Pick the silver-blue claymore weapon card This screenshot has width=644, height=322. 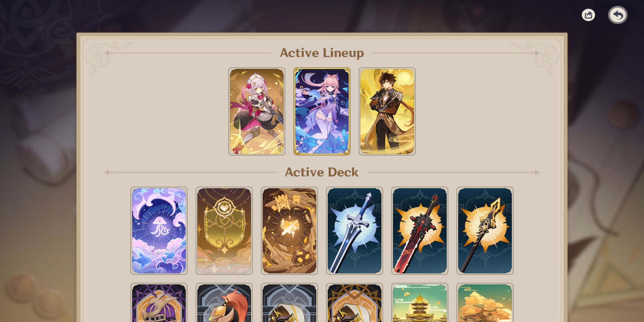point(355,231)
